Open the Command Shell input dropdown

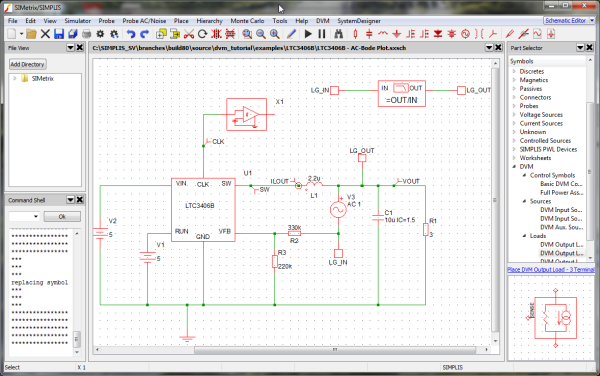[x=24, y=216]
